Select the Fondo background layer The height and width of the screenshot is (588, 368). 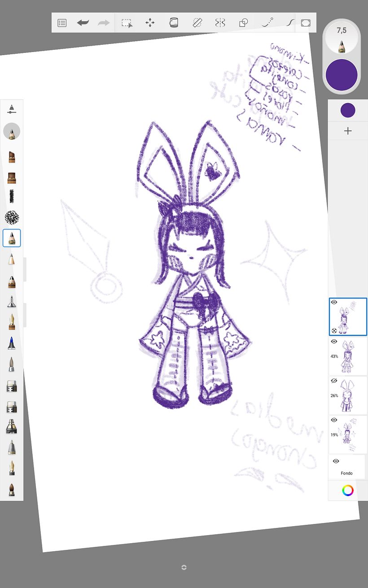(347, 467)
